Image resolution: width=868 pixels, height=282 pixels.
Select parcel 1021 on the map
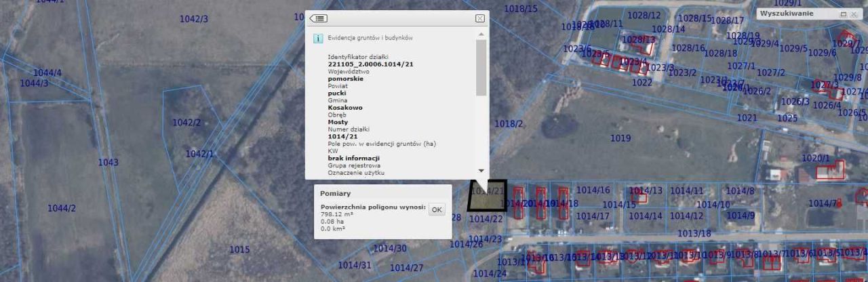[x=747, y=118]
